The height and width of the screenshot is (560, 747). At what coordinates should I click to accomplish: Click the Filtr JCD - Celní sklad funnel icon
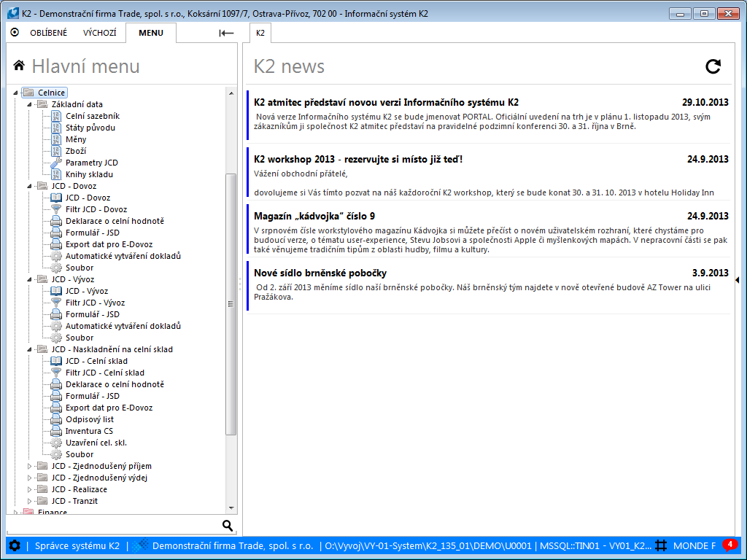(56, 373)
